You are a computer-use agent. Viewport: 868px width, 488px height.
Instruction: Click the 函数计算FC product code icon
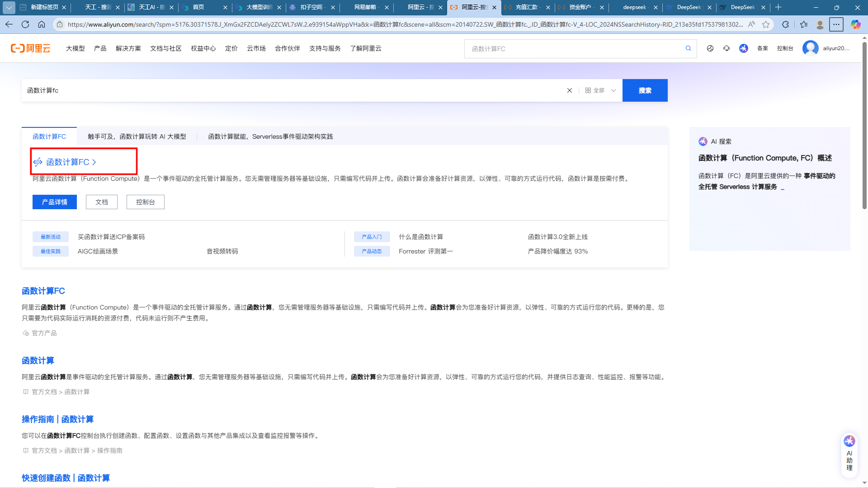[38, 162]
